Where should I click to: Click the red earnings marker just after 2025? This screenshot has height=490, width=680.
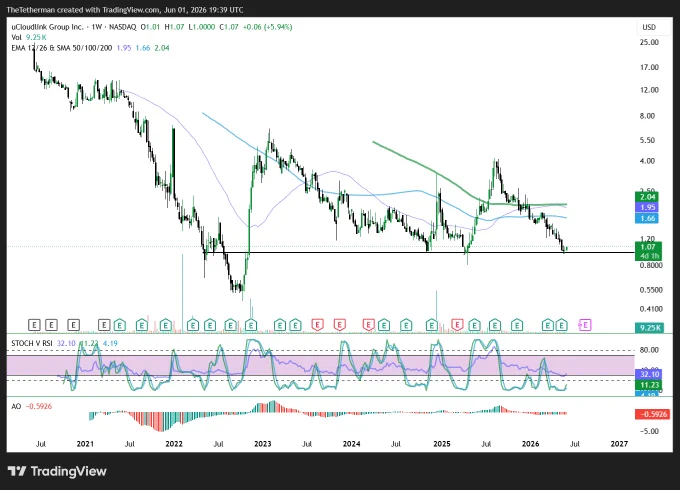[x=457, y=324]
